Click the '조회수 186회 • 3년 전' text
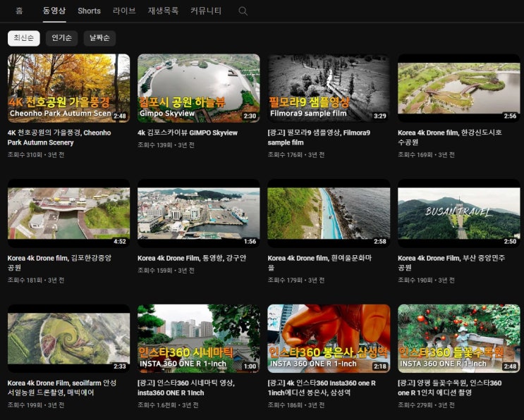This screenshot has width=524, height=420. click(296, 405)
